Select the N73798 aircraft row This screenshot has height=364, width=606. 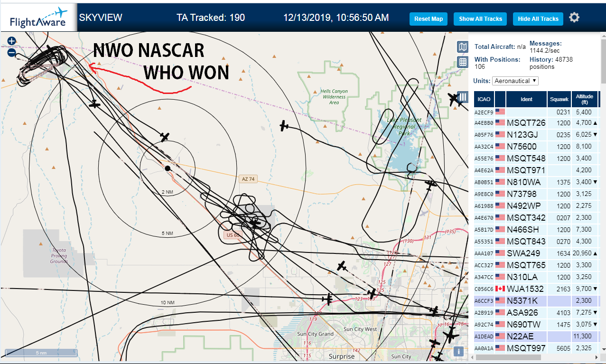click(536, 194)
